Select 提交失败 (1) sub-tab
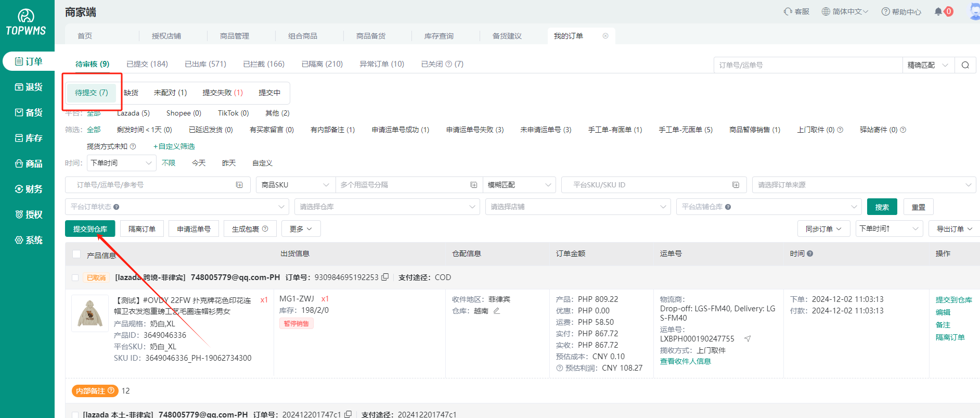 coord(223,93)
